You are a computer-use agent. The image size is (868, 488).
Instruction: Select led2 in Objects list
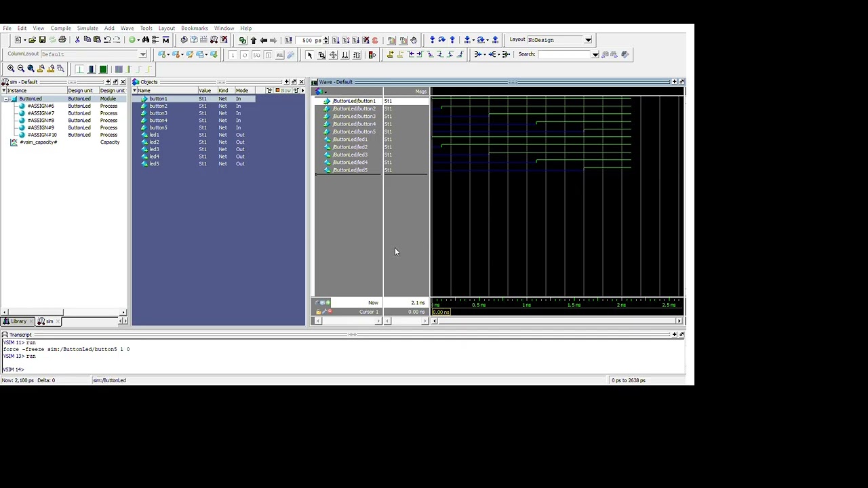click(154, 142)
